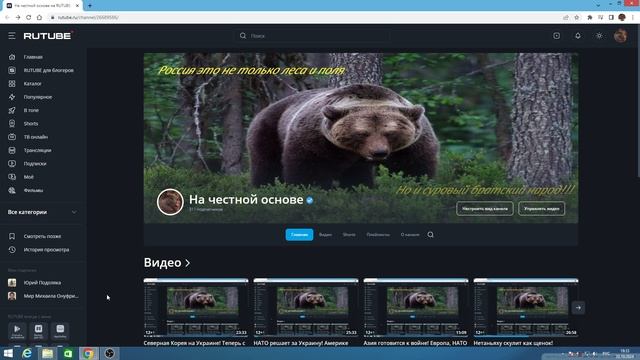
Task: Open the notifications bell
Action: pos(578,36)
